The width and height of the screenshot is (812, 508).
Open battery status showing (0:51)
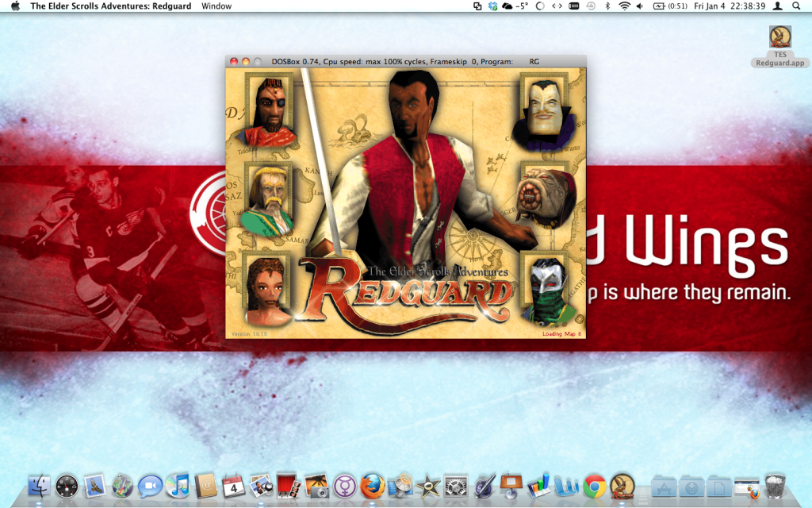(670, 6)
